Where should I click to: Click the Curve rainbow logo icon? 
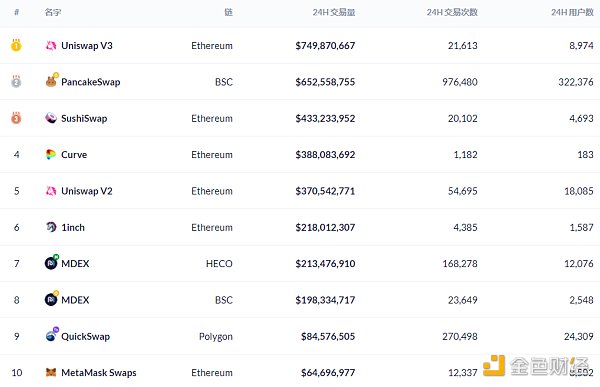[51, 154]
